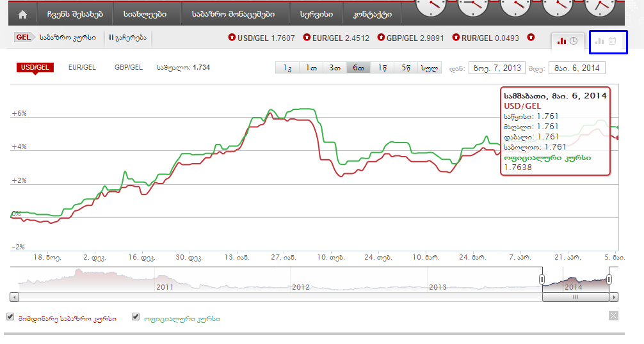The height and width of the screenshot is (344, 644).
Task: Set chart range to 1კ (one week)
Action: 287,68
